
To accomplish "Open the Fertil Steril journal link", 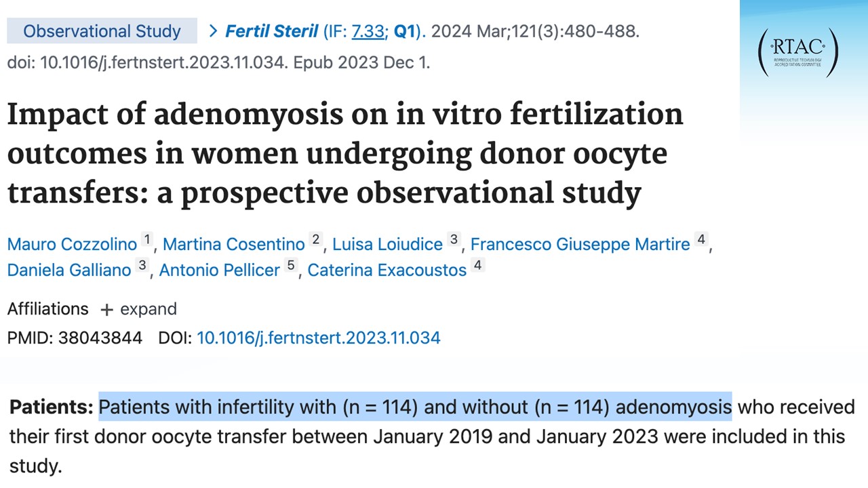I will coord(272,31).
